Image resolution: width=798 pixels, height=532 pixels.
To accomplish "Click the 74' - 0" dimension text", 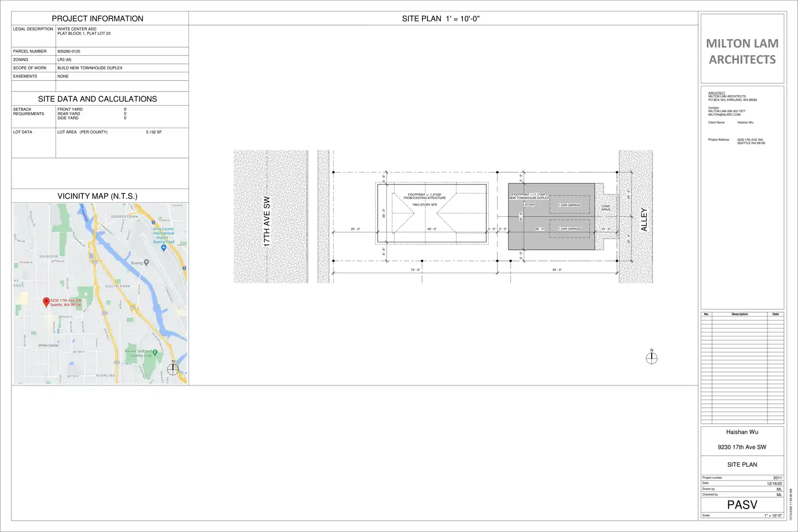I will coord(415,270).
